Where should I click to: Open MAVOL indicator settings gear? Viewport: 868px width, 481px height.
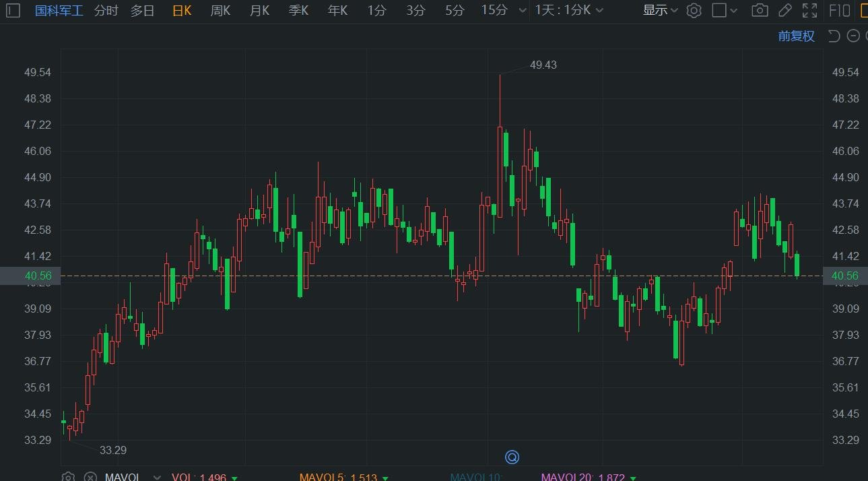68,477
